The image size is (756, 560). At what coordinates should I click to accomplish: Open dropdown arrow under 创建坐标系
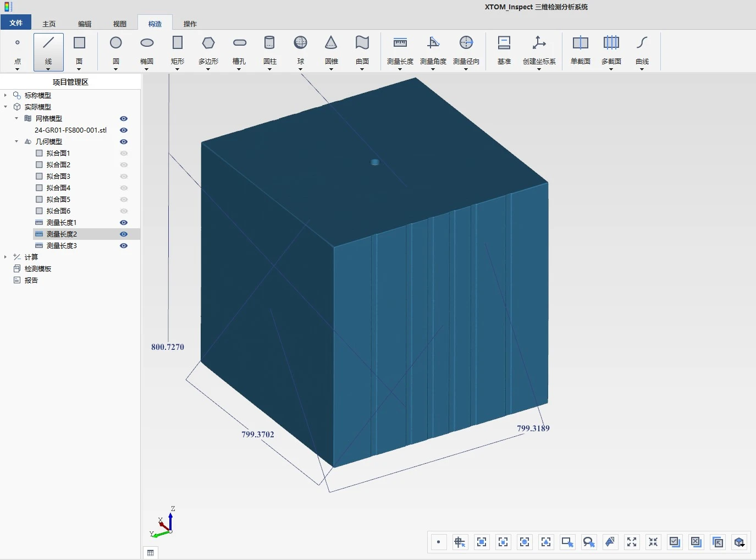tap(539, 69)
